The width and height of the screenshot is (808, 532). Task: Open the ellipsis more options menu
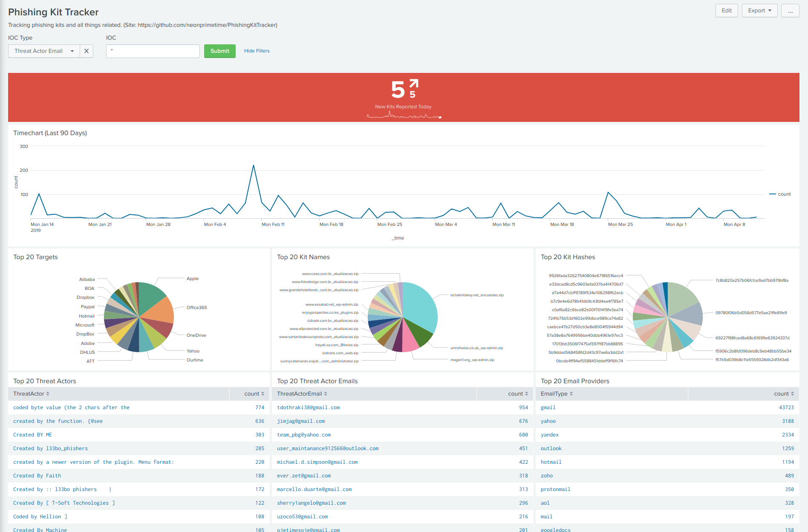coord(790,11)
